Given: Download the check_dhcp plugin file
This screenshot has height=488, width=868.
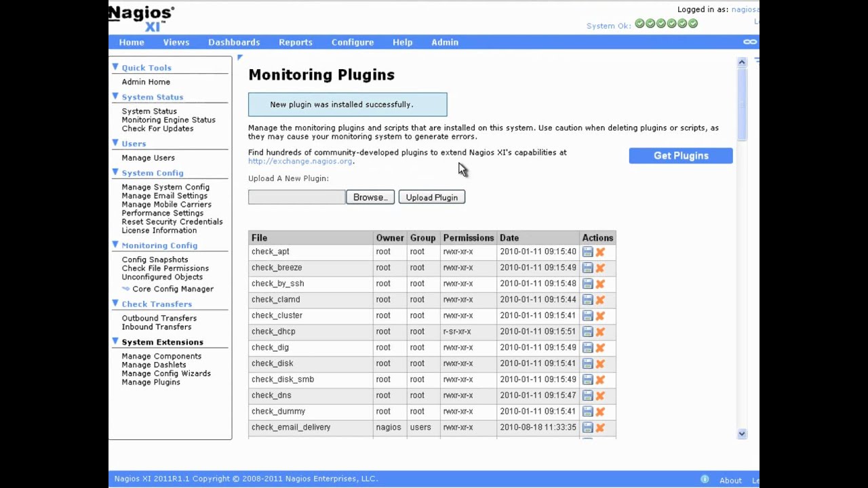Looking at the screenshot, I should (588, 331).
